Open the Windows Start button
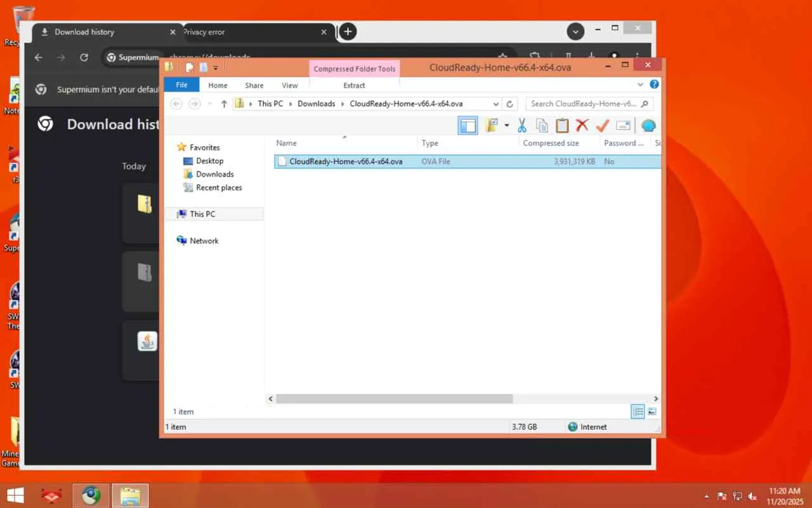 (x=16, y=495)
